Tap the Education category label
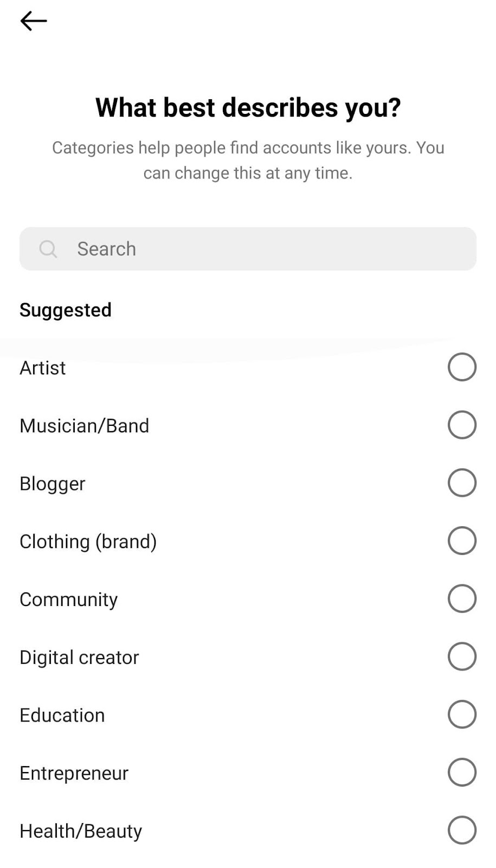This screenshot has height=868, width=496. [x=62, y=715]
